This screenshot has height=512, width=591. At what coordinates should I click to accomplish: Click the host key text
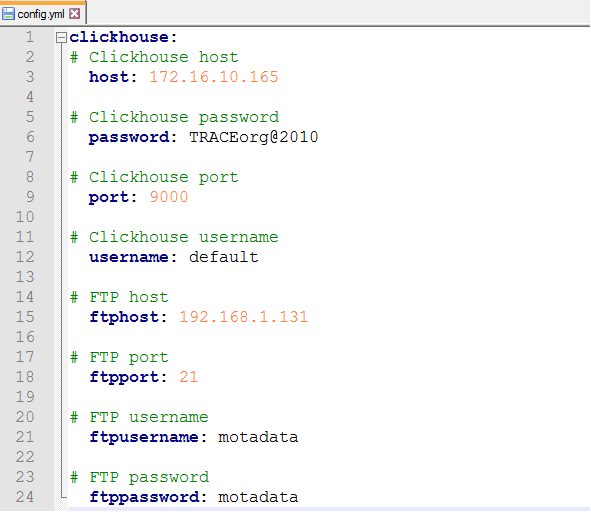109,77
